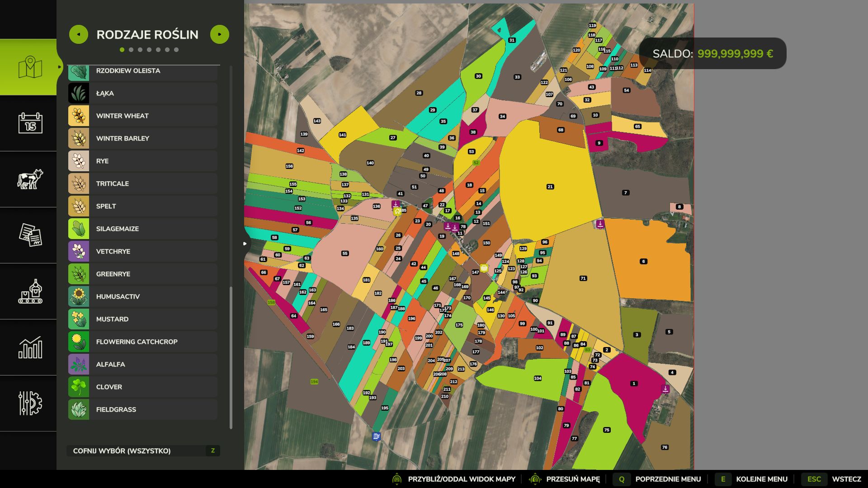Toggle the RYE crop filter

[143, 161]
